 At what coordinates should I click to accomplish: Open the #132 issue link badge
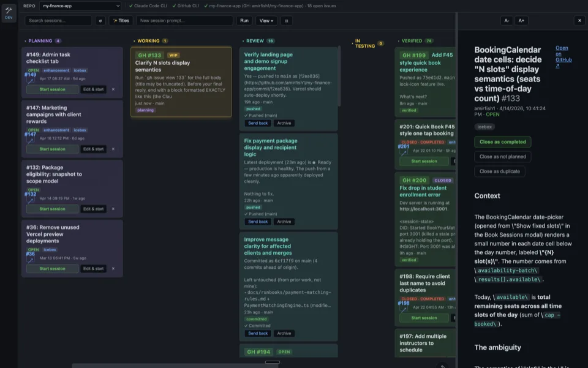[31, 197]
